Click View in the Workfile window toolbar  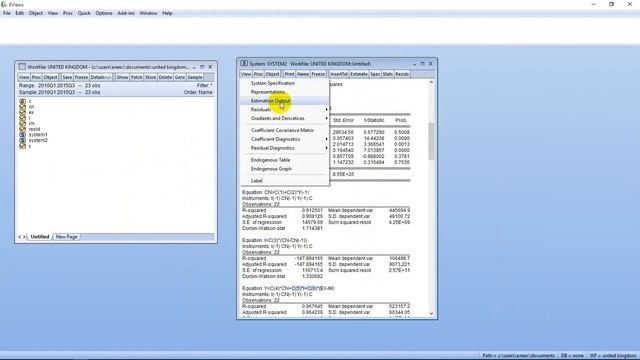[24, 78]
